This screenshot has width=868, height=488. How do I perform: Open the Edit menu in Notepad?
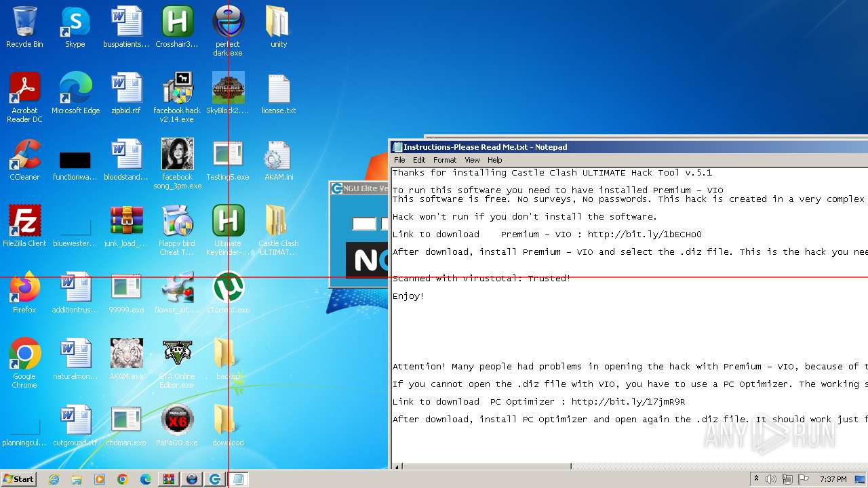pyautogui.click(x=419, y=160)
